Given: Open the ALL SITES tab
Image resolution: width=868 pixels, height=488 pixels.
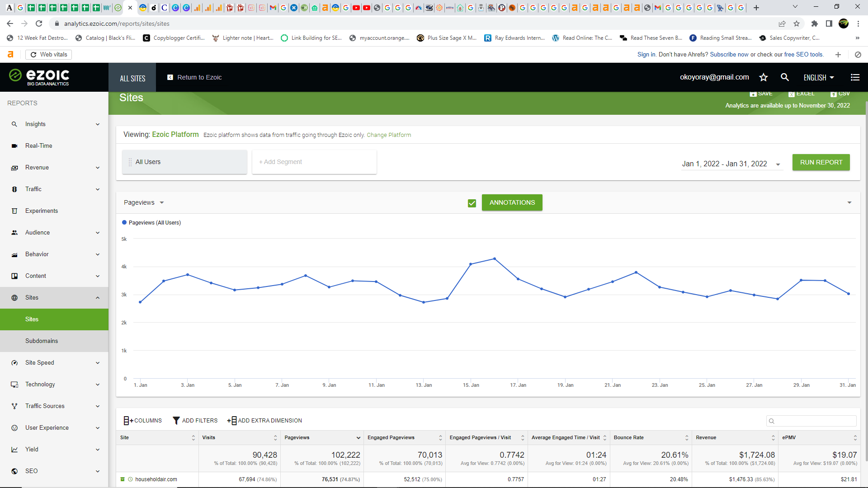Looking at the screenshot, I should click(x=132, y=78).
